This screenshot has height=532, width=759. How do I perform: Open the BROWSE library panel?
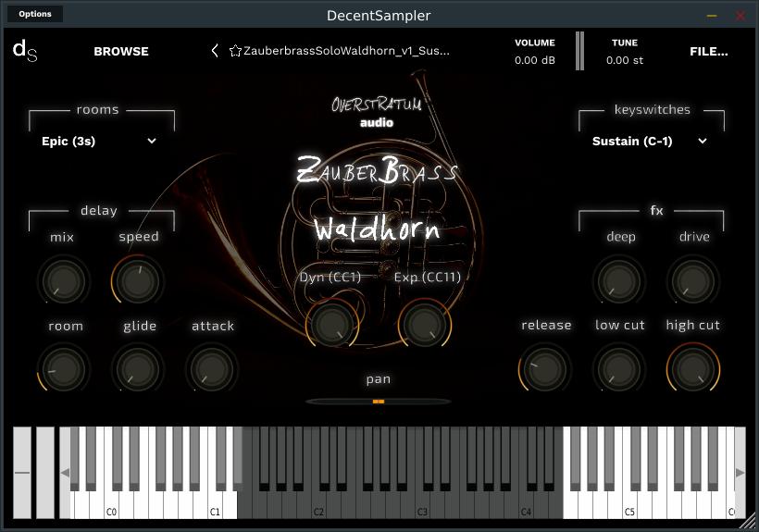(x=121, y=51)
